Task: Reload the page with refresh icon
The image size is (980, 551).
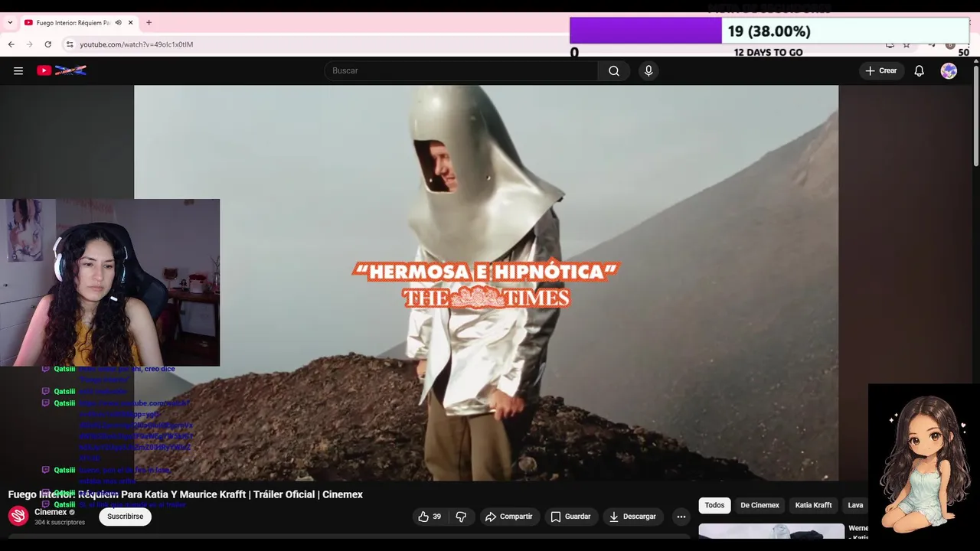Action: pos(47,44)
